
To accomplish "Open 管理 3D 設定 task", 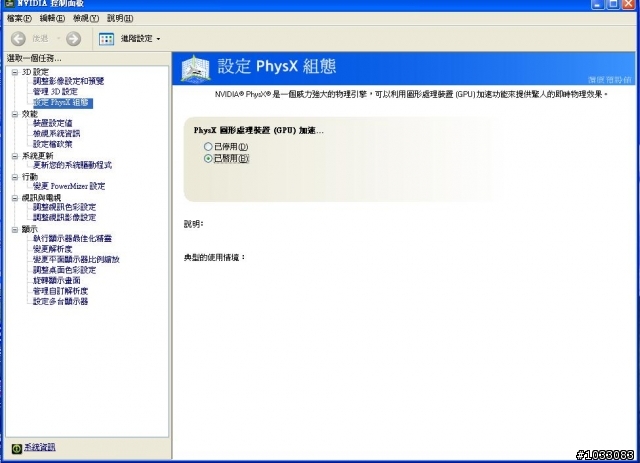I will (x=55, y=91).
